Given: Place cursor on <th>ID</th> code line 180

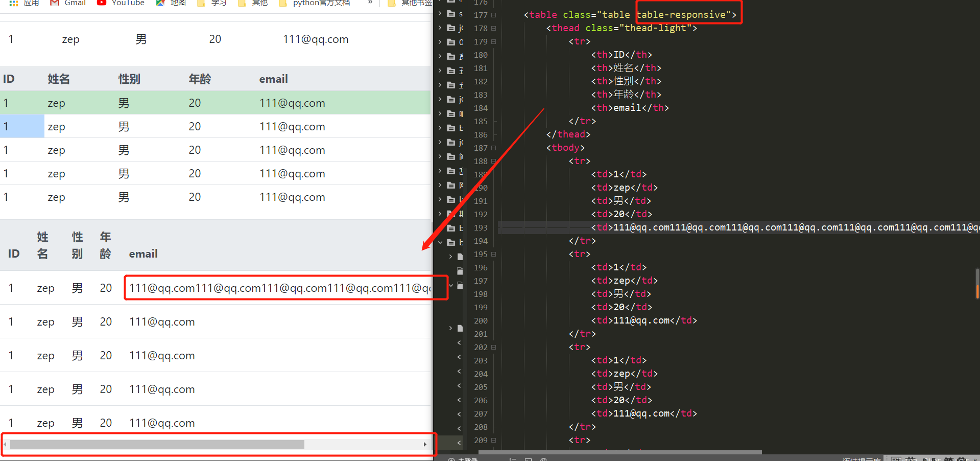Looking at the screenshot, I should tap(622, 55).
